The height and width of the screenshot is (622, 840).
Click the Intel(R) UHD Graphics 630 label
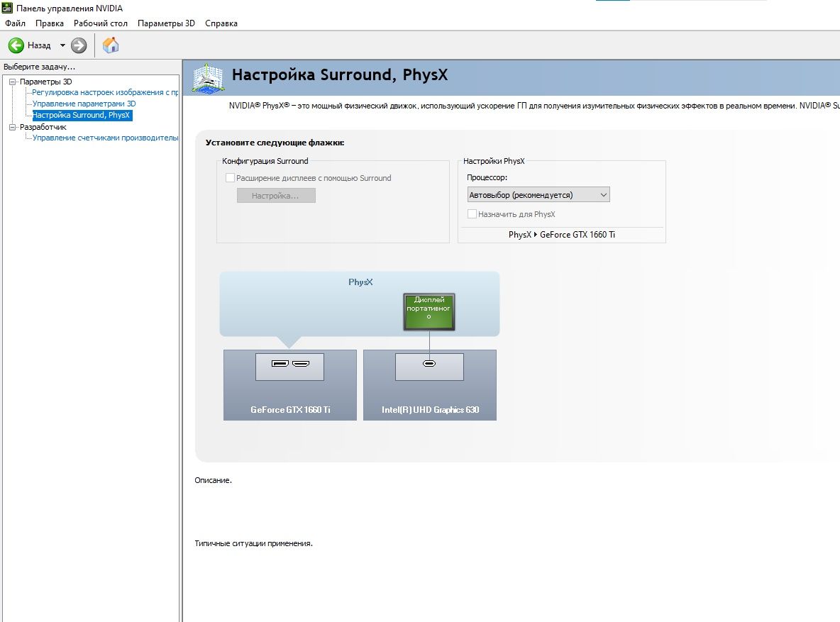coord(430,410)
